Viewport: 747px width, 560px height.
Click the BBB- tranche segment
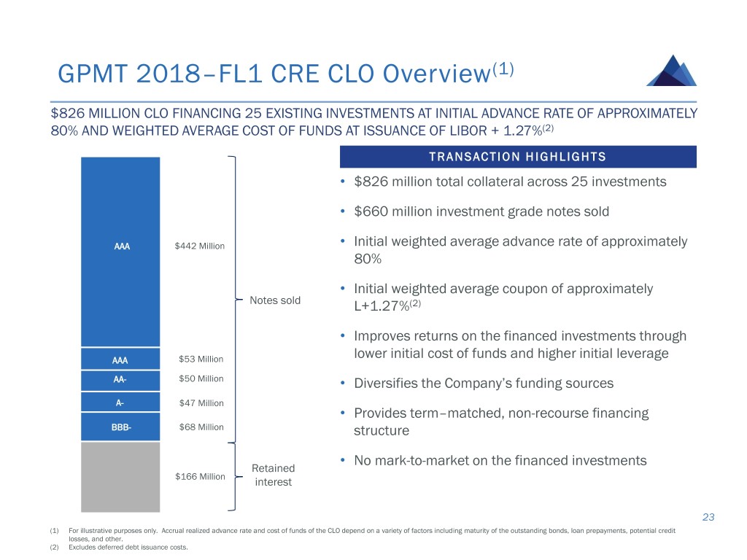pos(120,427)
